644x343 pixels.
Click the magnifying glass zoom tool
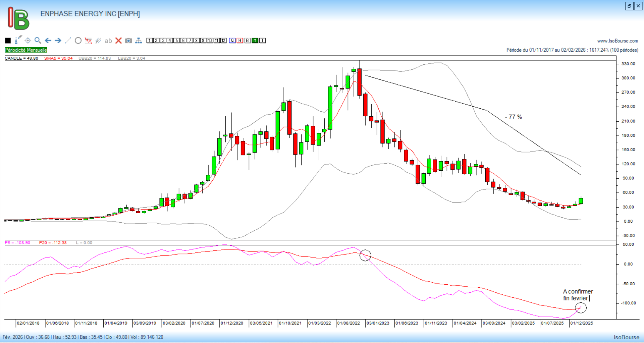[x=38, y=41]
